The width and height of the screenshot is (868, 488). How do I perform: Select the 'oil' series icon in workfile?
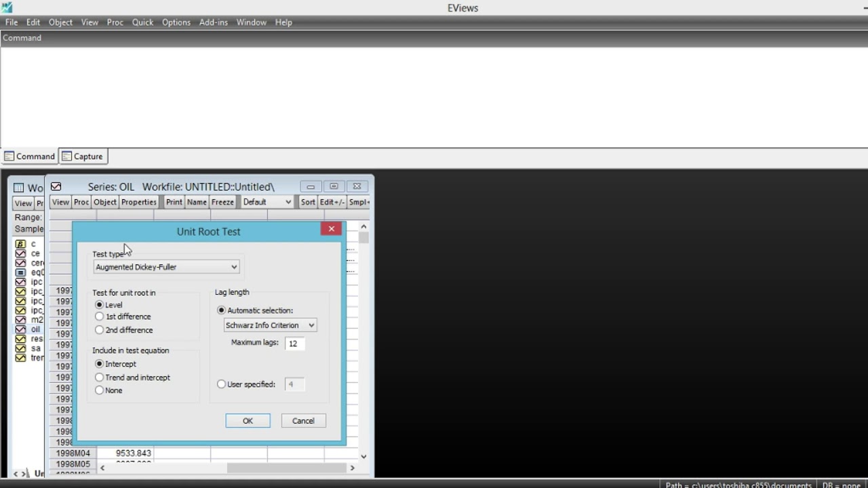click(x=20, y=329)
